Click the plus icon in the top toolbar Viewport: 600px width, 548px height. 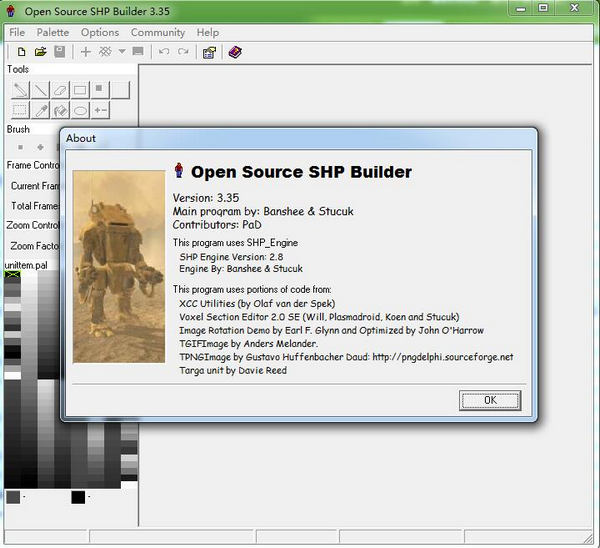click(x=86, y=52)
